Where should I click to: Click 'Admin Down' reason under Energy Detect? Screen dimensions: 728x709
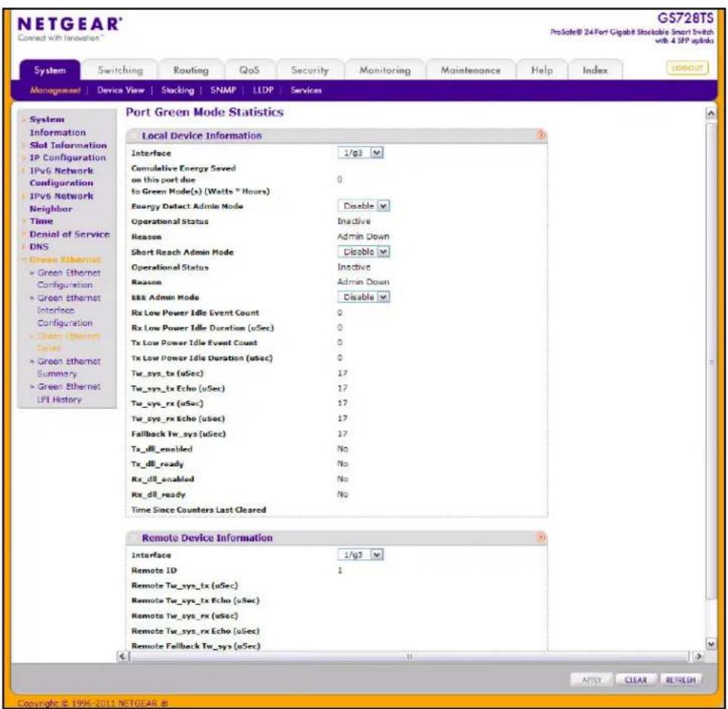coord(363,236)
